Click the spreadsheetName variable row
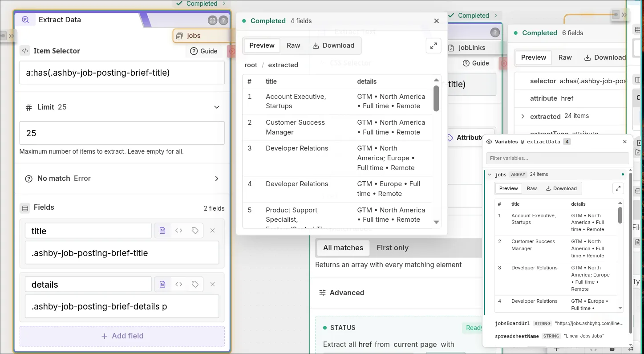Image resolution: width=644 pixels, height=354 pixels. coord(559,336)
